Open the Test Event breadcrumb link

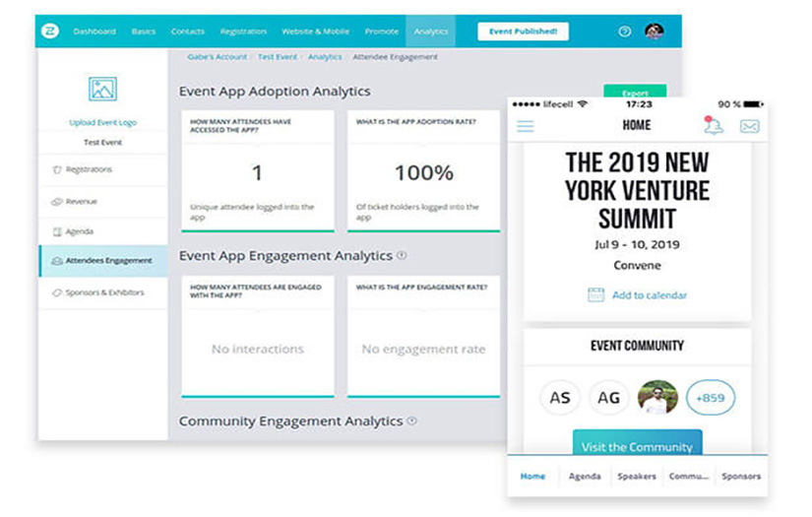(x=278, y=57)
